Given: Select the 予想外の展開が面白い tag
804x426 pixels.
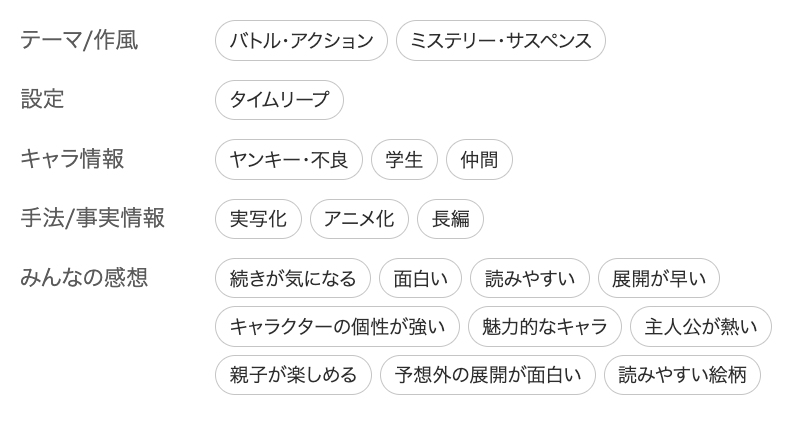Looking at the screenshot, I should point(488,375).
